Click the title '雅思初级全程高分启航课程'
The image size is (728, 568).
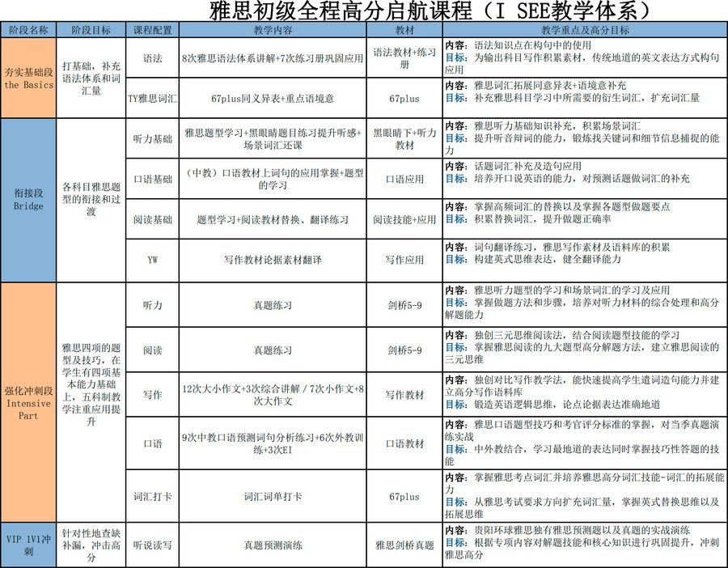(x=341, y=11)
